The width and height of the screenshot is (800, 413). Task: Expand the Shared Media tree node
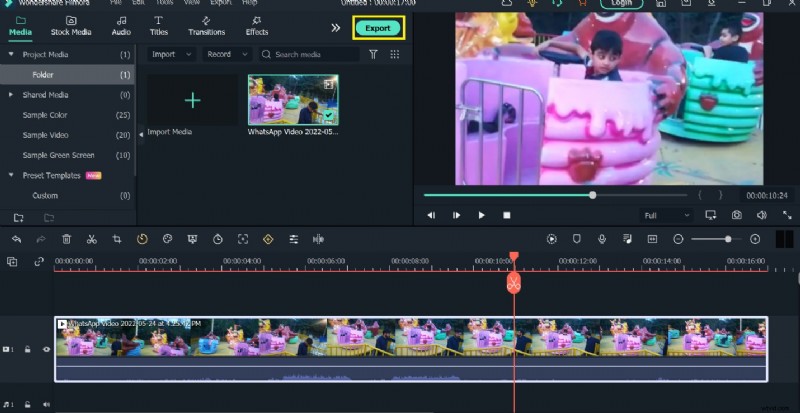(11, 94)
